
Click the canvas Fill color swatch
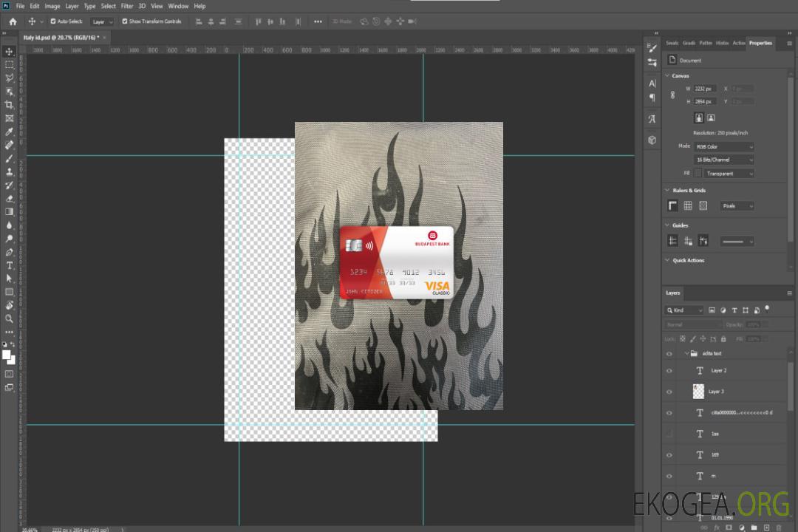698,173
